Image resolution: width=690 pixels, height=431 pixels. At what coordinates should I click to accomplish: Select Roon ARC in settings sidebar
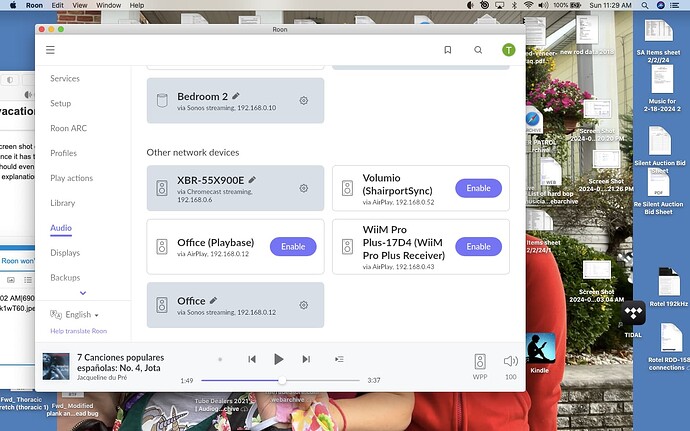pos(68,128)
